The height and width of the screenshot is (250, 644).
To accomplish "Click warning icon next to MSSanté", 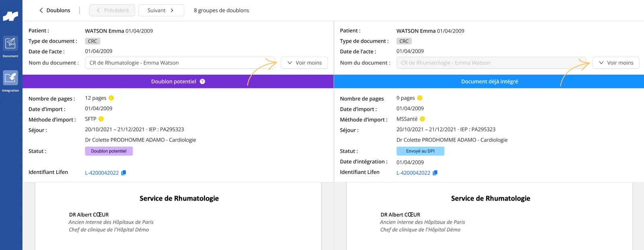I will pos(422,119).
